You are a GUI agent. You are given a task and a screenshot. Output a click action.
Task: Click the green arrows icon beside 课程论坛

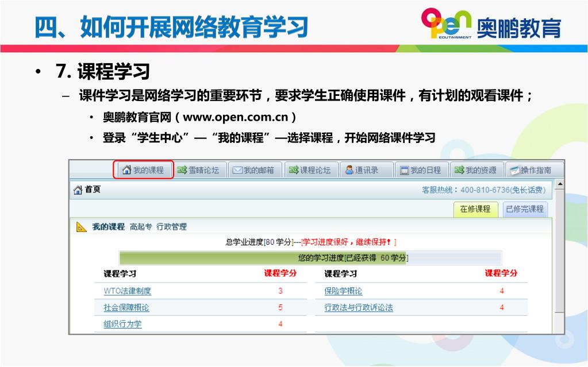click(294, 170)
